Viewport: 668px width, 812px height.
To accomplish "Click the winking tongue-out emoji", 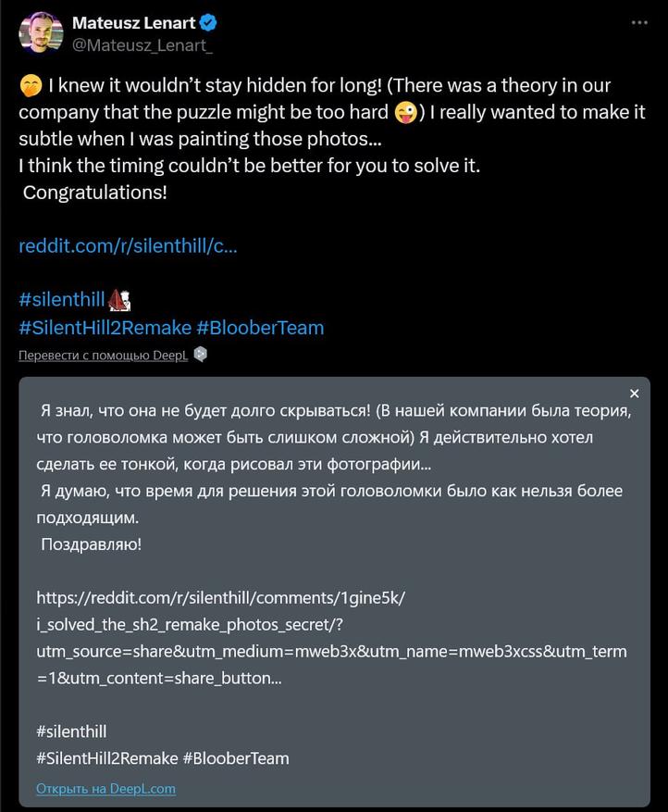I will point(404,114).
